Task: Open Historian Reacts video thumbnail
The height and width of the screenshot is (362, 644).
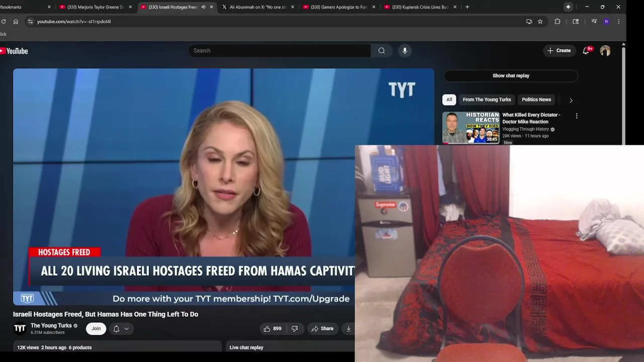Action: [471, 128]
